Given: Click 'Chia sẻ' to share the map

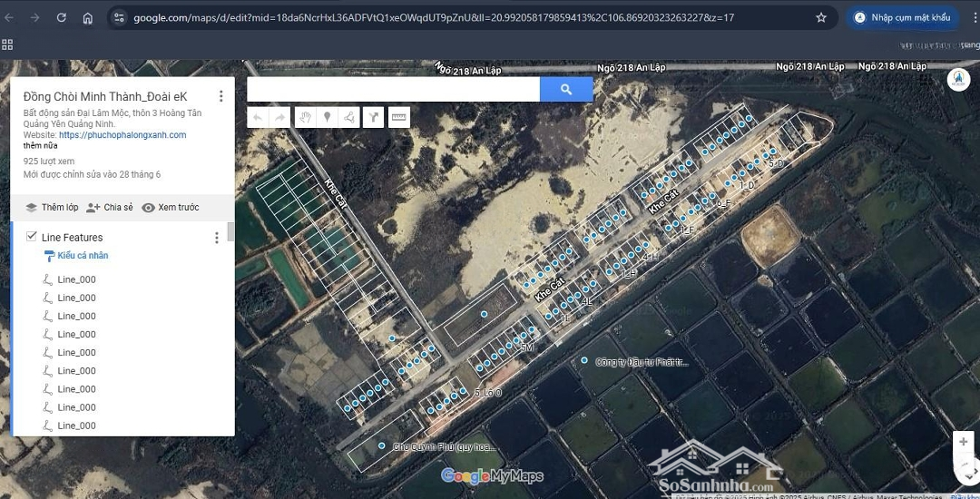Looking at the screenshot, I should [109, 208].
